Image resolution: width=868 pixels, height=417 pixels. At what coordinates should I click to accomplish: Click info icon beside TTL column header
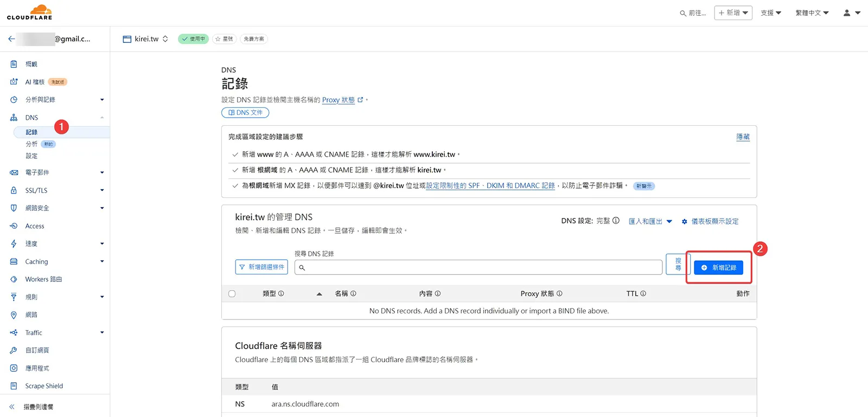(643, 293)
